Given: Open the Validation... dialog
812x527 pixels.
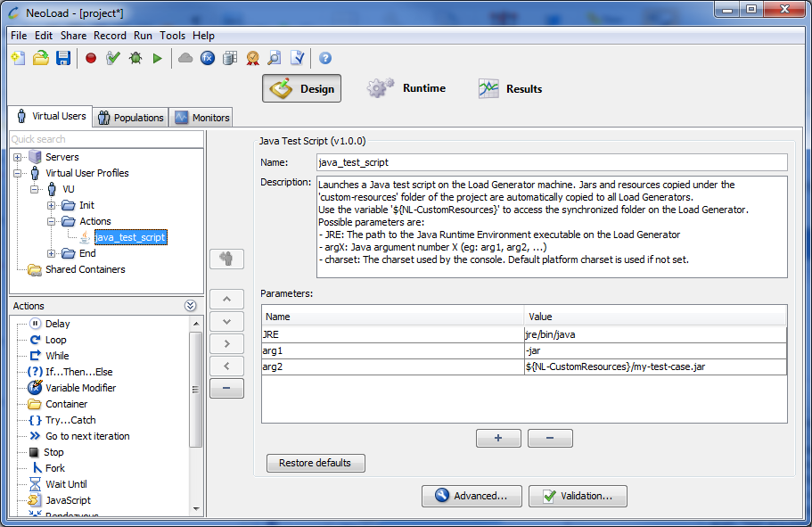Looking at the screenshot, I should tap(578, 496).
